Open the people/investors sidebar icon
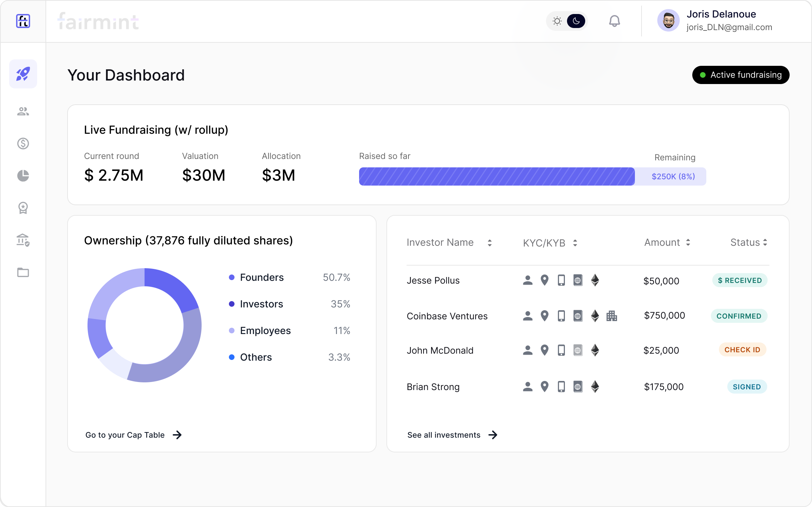The width and height of the screenshot is (812, 507). pos(23,111)
